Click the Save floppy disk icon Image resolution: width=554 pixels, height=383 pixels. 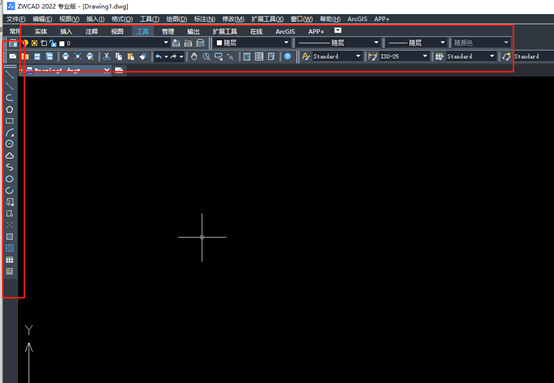click(37, 57)
